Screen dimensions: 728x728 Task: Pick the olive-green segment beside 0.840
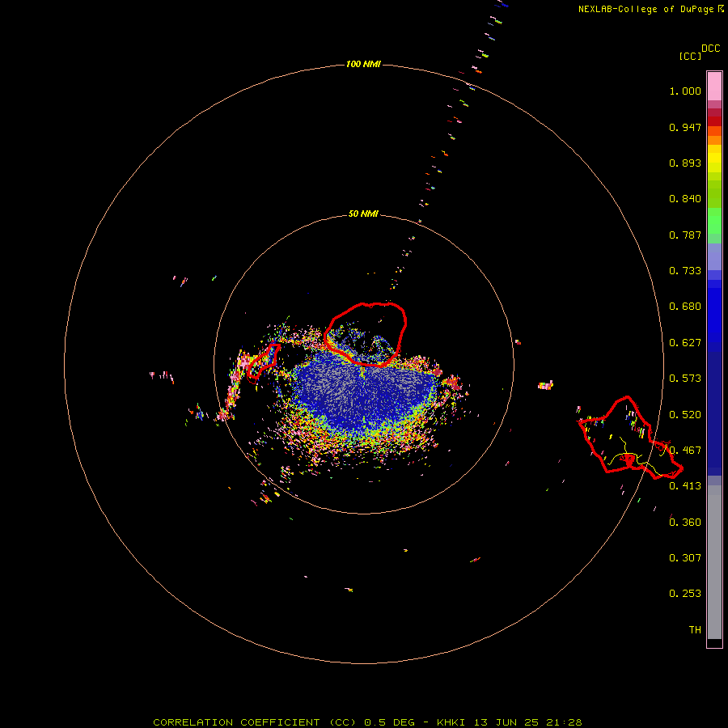714,193
